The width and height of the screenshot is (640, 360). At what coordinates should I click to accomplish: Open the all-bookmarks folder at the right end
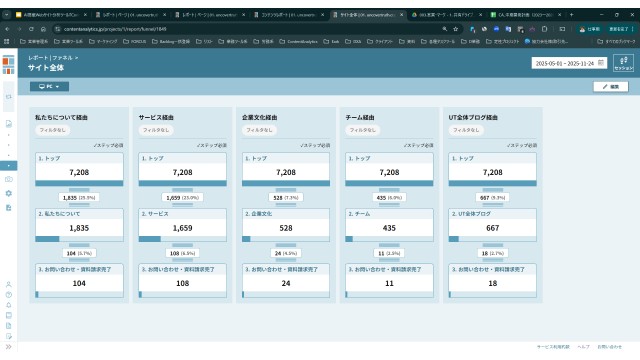616,41
